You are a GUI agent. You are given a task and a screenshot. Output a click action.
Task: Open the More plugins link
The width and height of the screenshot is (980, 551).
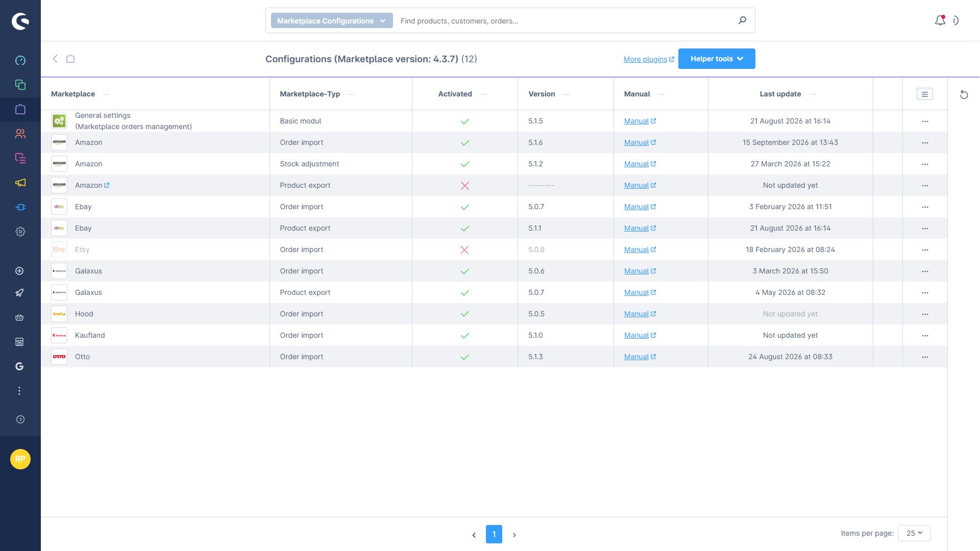[649, 59]
